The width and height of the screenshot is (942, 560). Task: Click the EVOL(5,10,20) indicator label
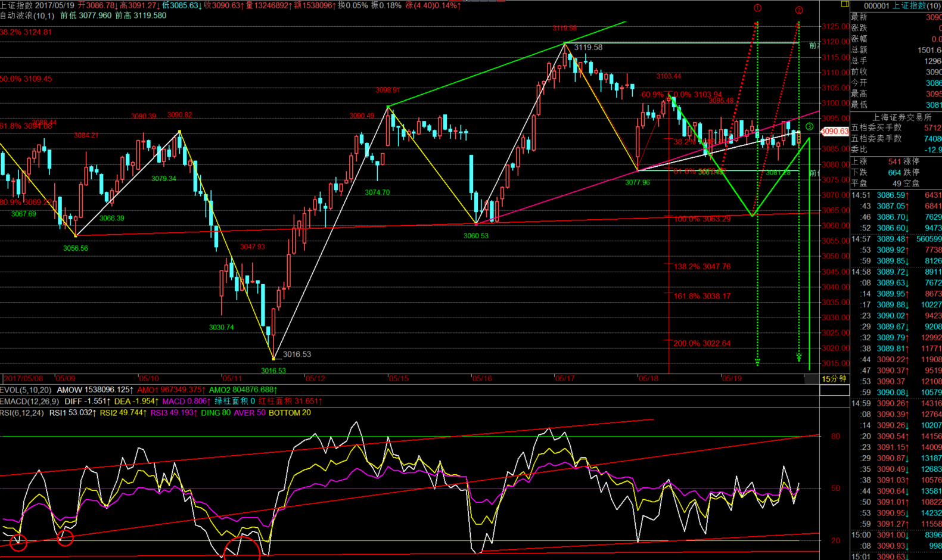coord(26,390)
